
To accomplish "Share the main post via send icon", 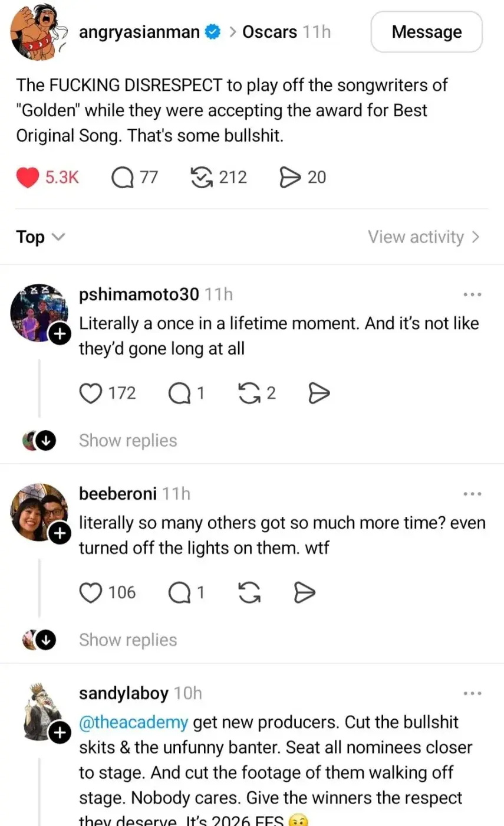I will [290, 178].
